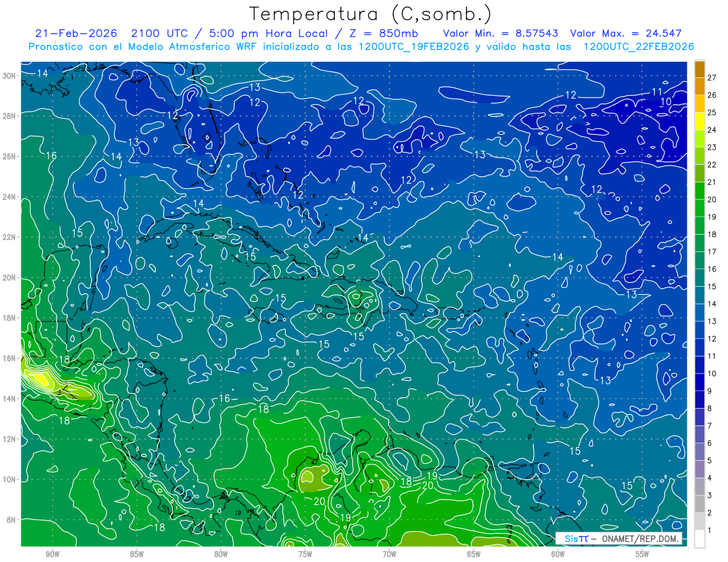The image size is (728, 562).
Task: Click the '9' label on the colorbar
Action: (710, 391)
